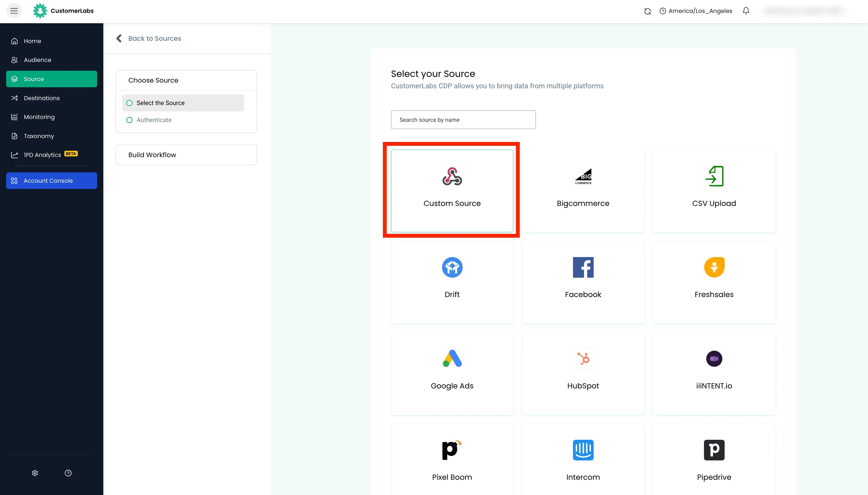The image size is (868, 495).
Task: Select Source in sidebar
Action: click(52, 79)
